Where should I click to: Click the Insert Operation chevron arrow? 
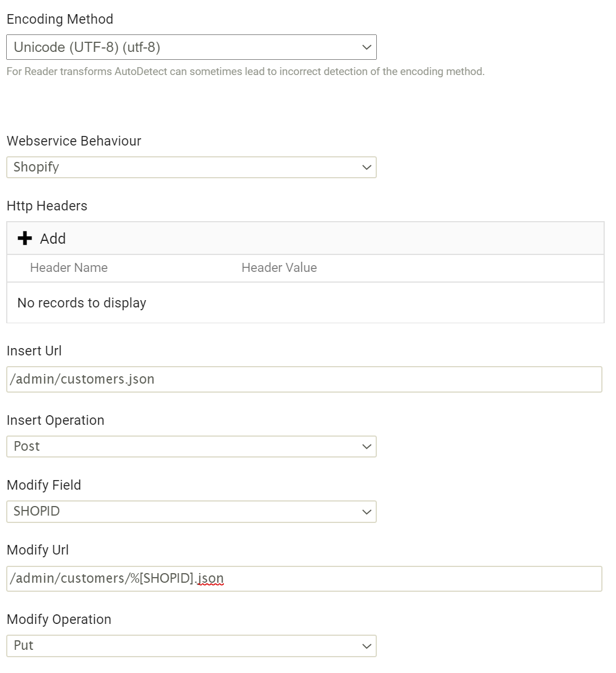[x=367, y=446]
